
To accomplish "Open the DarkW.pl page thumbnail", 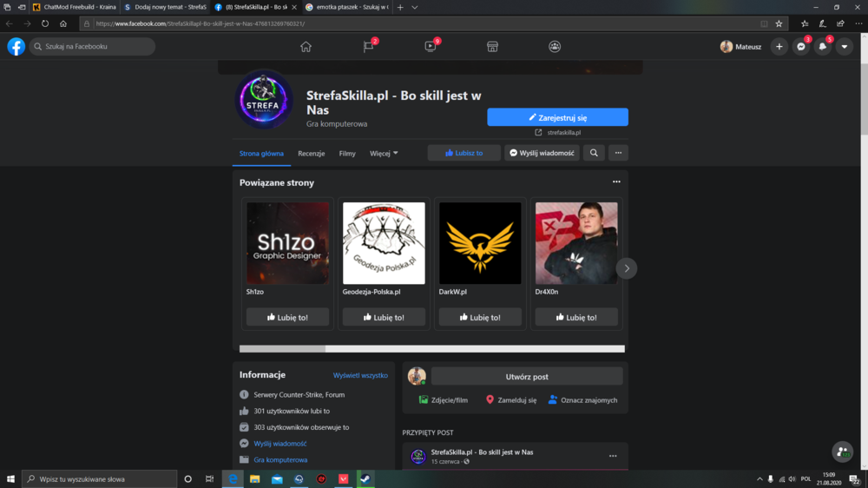I will point(480,243).
